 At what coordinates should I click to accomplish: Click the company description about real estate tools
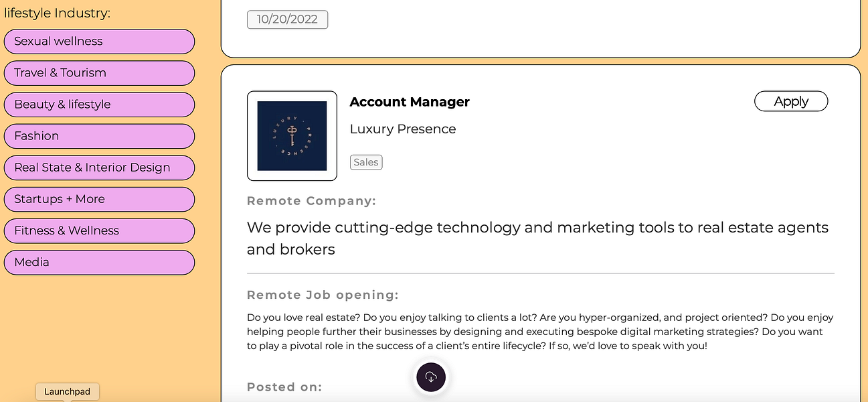(x=537, y=239)
